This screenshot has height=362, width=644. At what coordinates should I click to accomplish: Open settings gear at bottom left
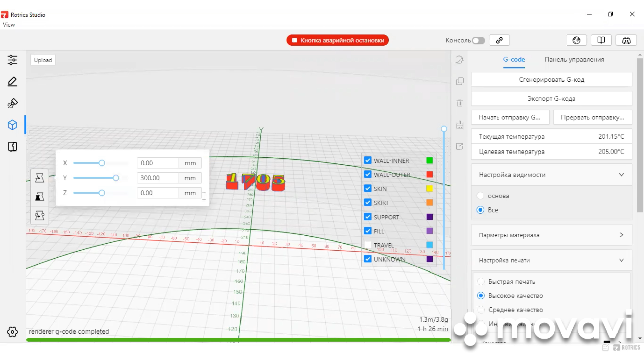12,332
